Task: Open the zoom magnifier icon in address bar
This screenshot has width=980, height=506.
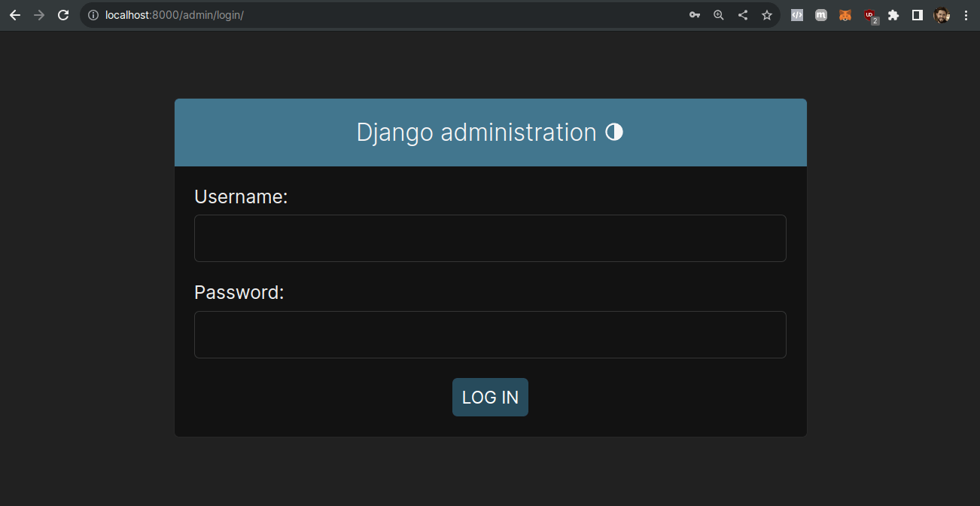Action: pyautogui.click(x=719, y=14)
